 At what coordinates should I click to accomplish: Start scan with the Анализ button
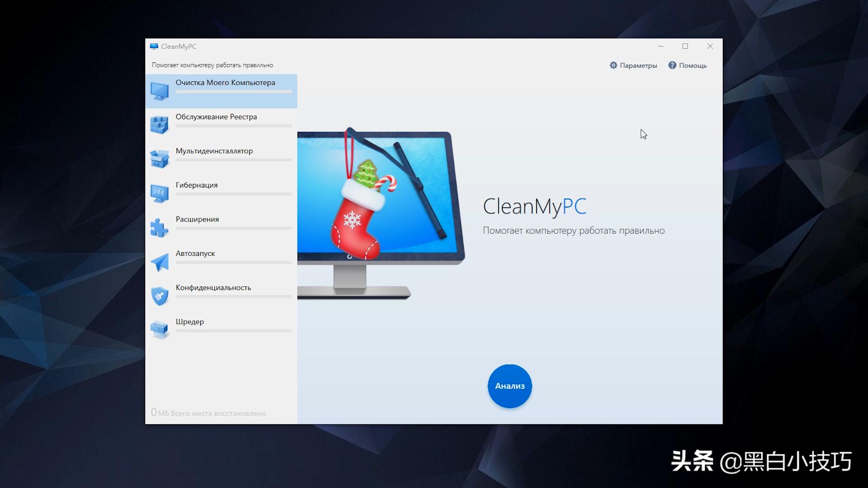pyautogui.click(x=509, y=386)
